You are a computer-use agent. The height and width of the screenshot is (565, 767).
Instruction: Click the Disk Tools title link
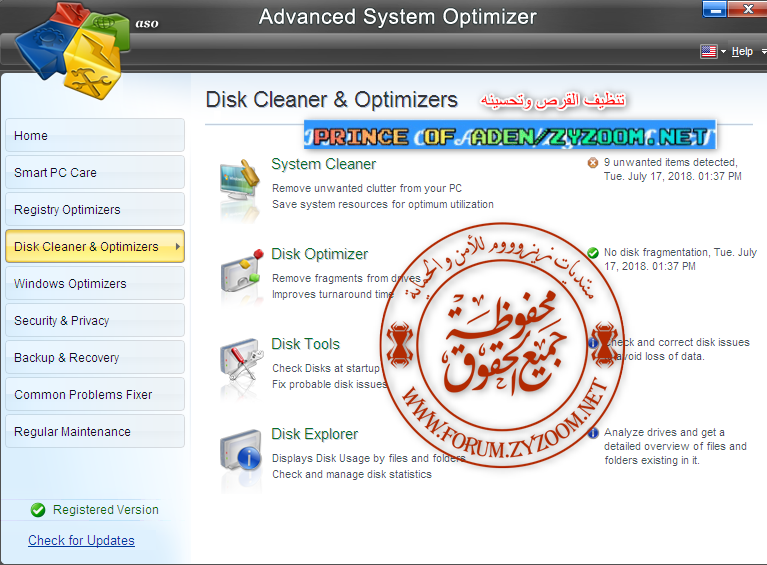(305, 344)
